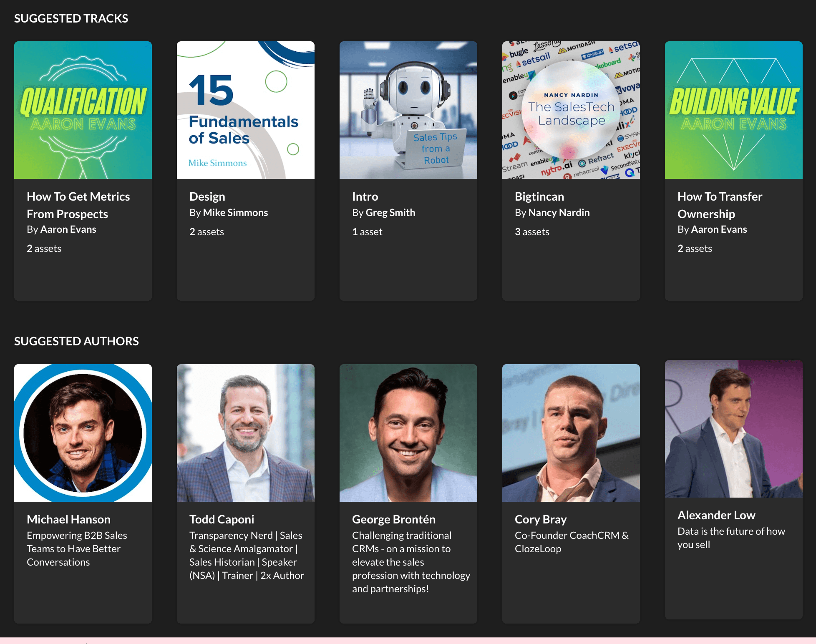
Task: Open the Sales Tips from a Robot image
Action: pyautogui.click(x=408, y=110)
